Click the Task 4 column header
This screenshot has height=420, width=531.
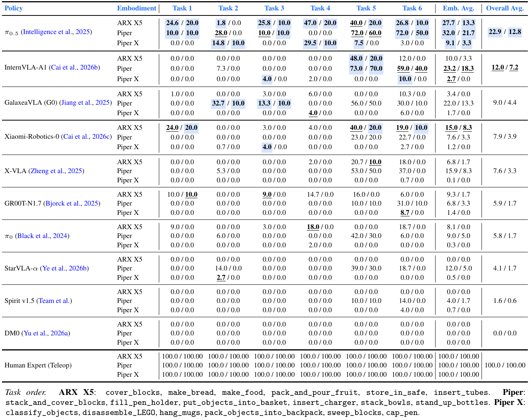coord(320,8)
